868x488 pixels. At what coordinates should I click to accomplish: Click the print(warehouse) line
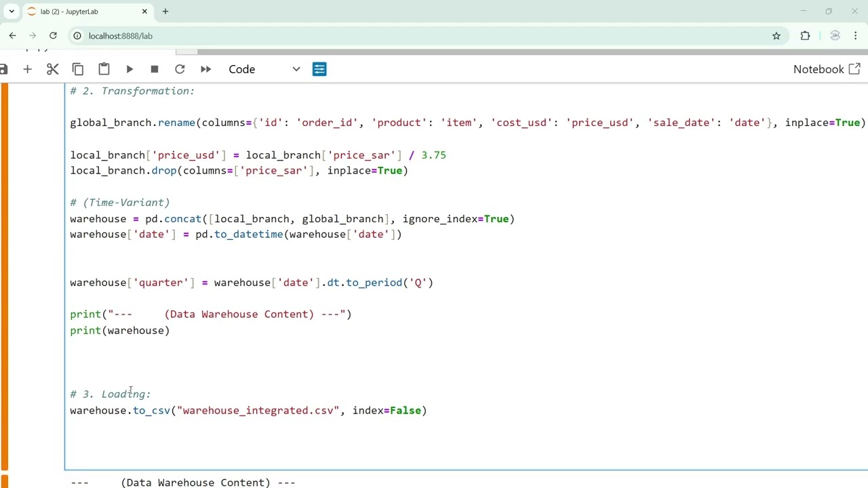[120, 331]
